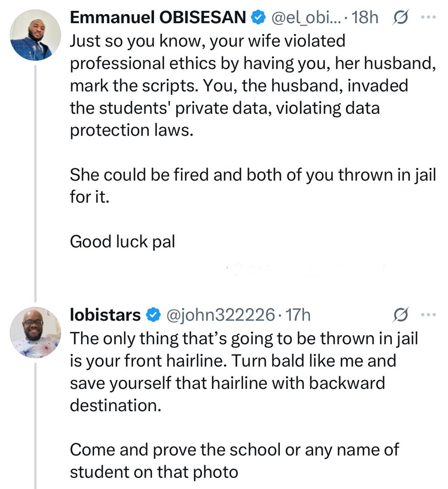The width and height of the screenshot is (448, 489).
Task: Open Emmanuel OBISESAN's profile picture
Action: (35, 35)
